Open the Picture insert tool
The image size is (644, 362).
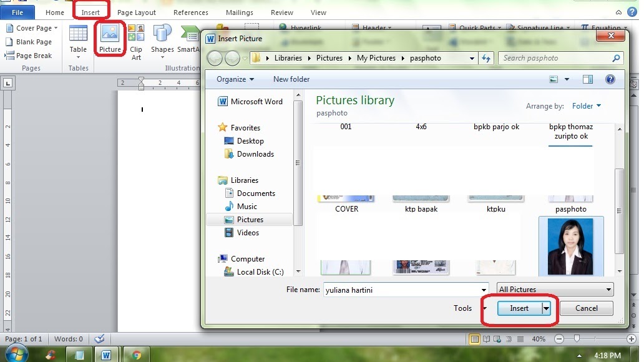click(110, 39)
